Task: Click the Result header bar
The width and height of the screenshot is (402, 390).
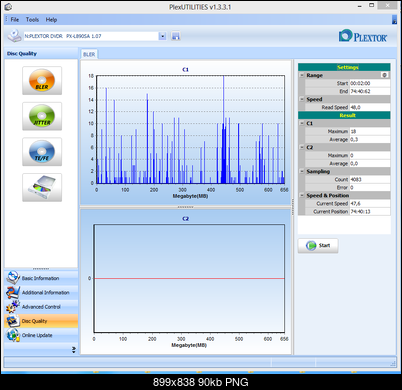Action: click(x=344, y=115)
